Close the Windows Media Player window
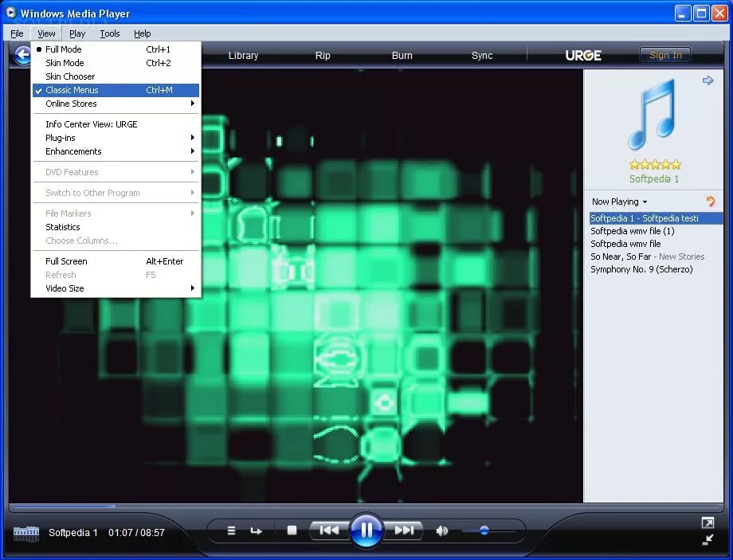Image resolution: width=733 pixels, height=560 pixels. coord(719,13)
